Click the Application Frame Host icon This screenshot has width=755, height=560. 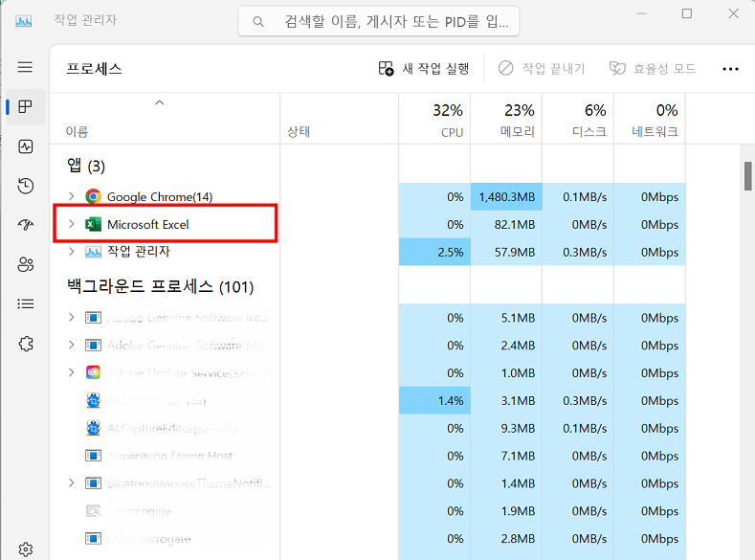click(93, 456)
